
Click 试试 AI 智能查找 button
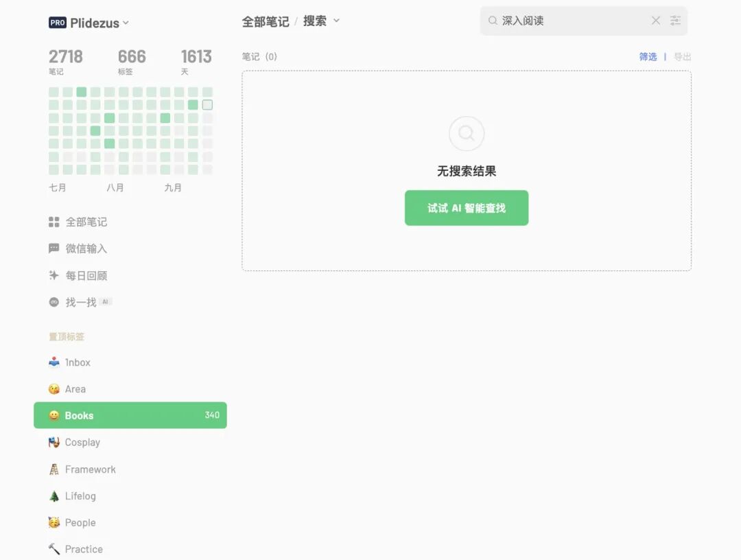467,208
